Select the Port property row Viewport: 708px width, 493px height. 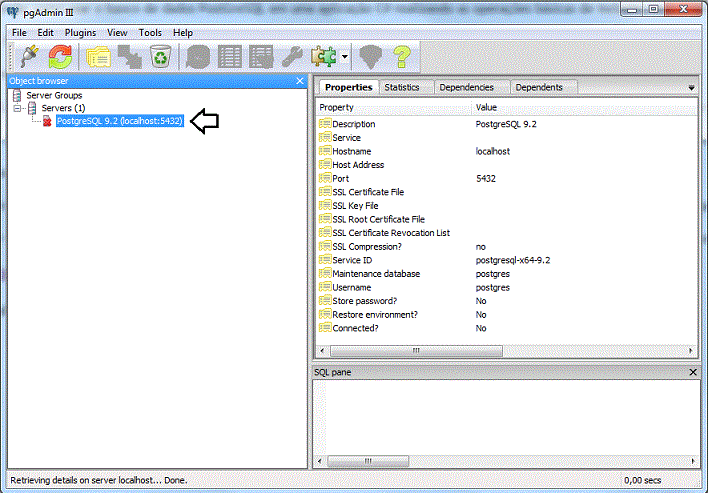(x=507, y=178)
